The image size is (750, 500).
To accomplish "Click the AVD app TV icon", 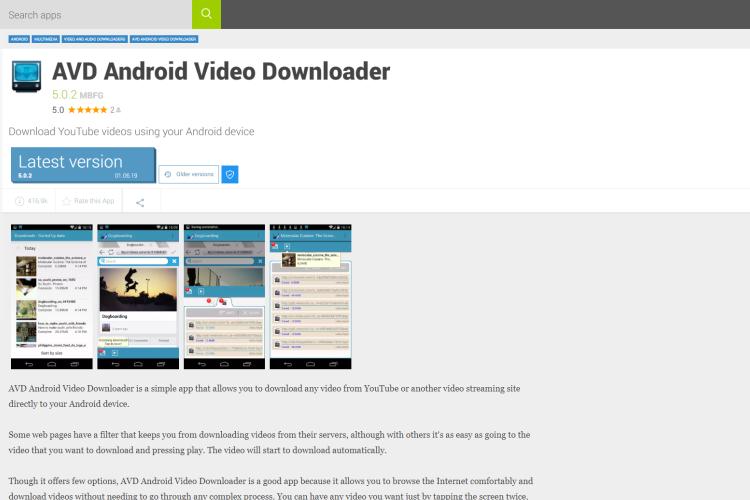I will click(26, 76).
